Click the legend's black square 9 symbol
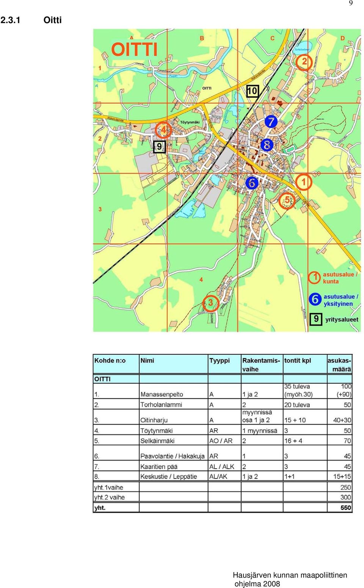 pyautogui.click(x=316, y=319)
